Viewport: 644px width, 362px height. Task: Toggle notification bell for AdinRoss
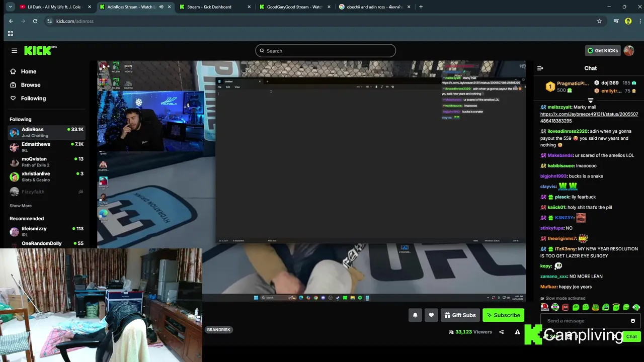point(415,315)
